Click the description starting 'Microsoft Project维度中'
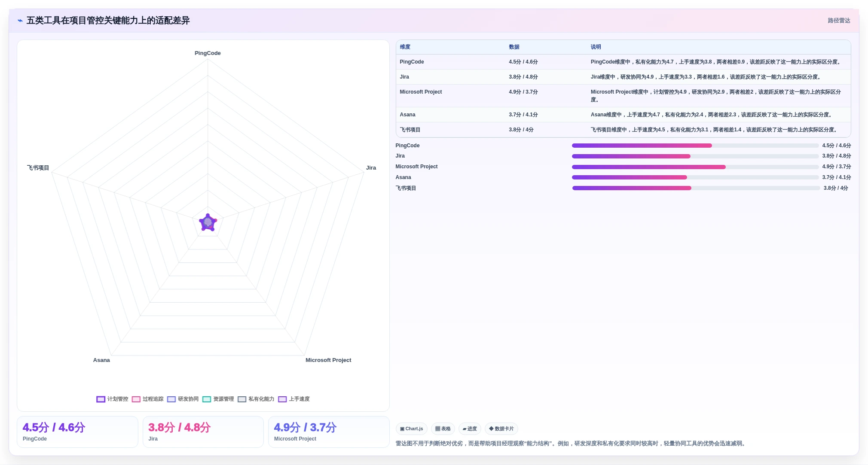Viewport: 868px width, 465px height. pos(715,96)
